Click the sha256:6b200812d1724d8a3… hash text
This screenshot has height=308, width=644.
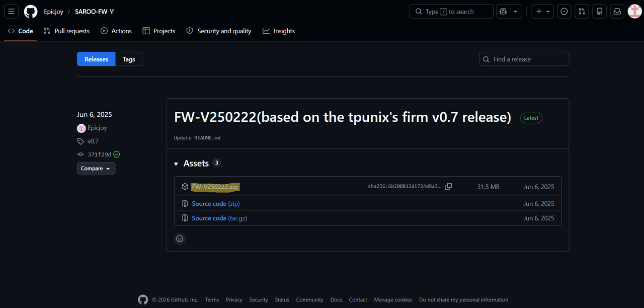click(x=404, y=187)
